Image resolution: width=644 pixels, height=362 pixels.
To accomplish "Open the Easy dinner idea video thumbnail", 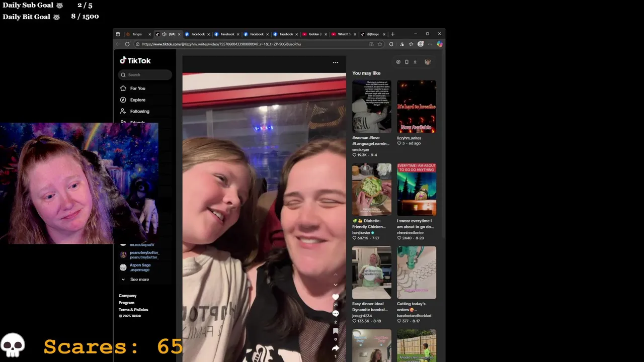I will point(372,273).
